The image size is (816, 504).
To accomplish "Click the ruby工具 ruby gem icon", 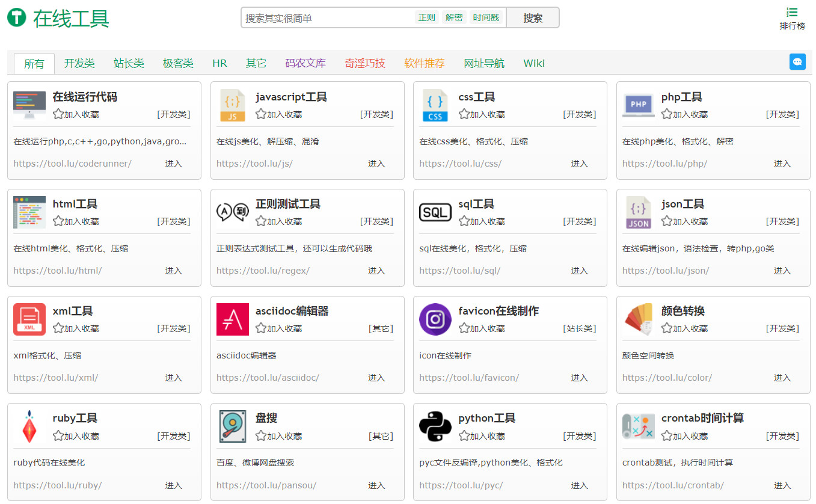I will click(x=29, y=426).
